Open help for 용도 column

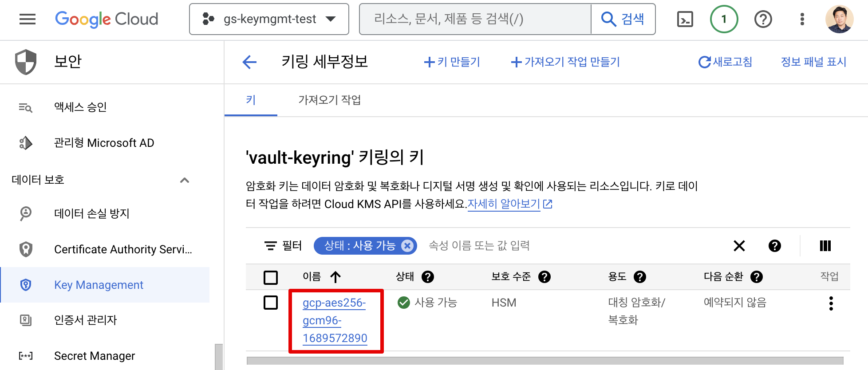point(640,277)
